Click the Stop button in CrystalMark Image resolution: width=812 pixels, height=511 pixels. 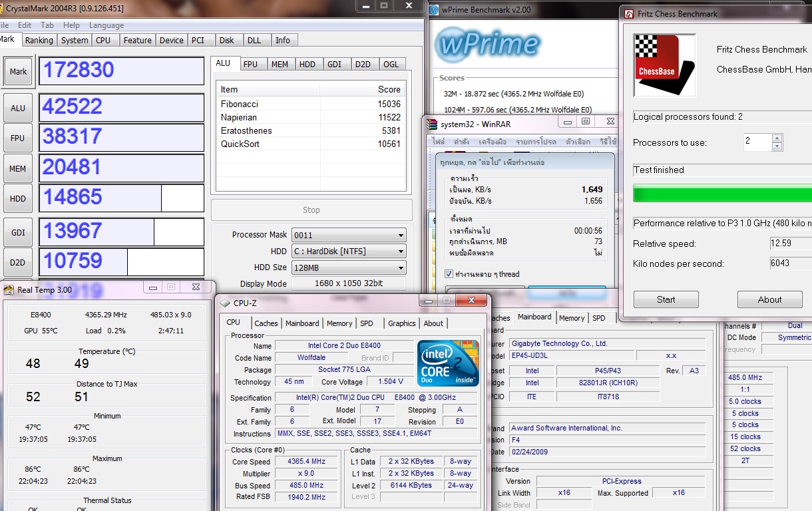coord(311,210)
